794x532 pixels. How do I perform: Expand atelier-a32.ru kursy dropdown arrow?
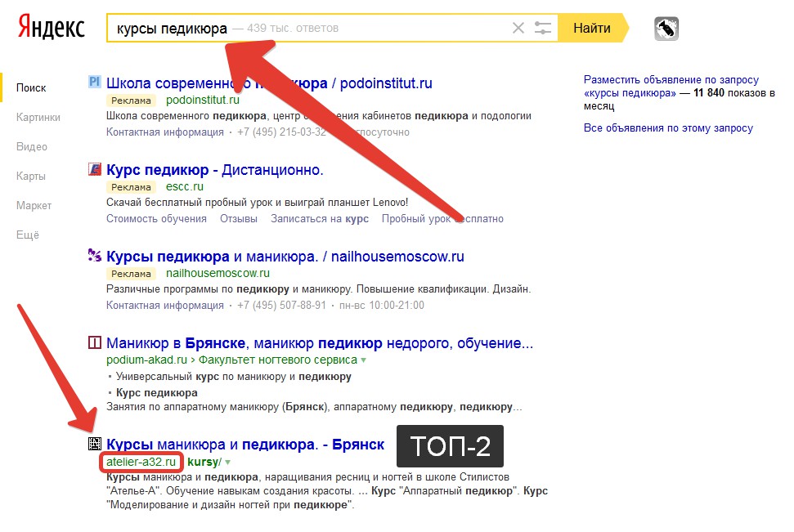tap(228, 463)
